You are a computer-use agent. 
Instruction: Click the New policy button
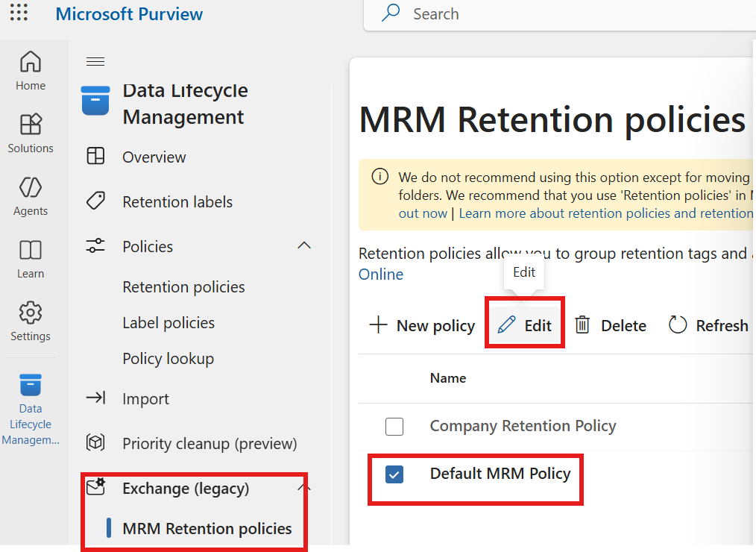pos(420,324)
